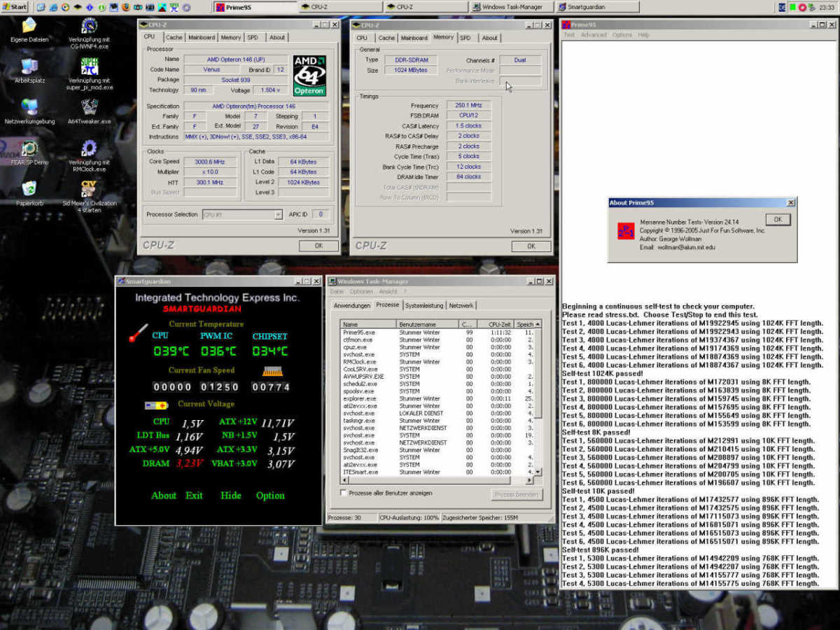Click the battery icon beside Current Voltage
This screenshot has height=630, width=840.
156,405
